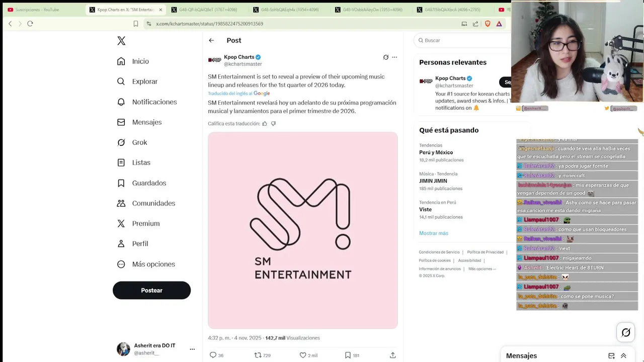Open the post three-dot more menu

[394, 57]
